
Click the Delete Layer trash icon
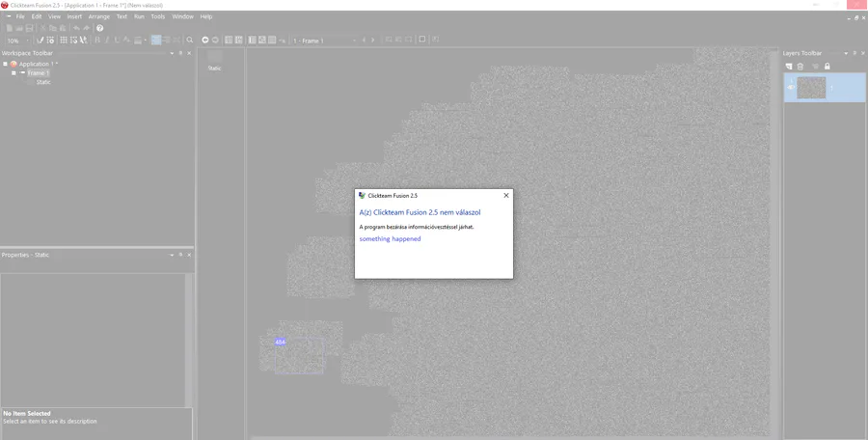click(800, 66)
